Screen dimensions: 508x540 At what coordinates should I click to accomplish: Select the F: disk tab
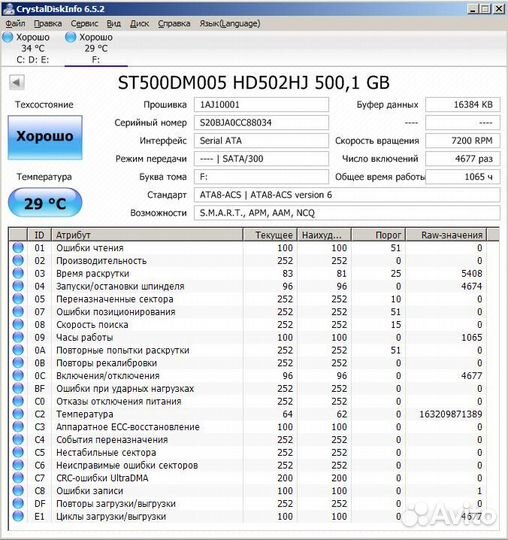96,48
